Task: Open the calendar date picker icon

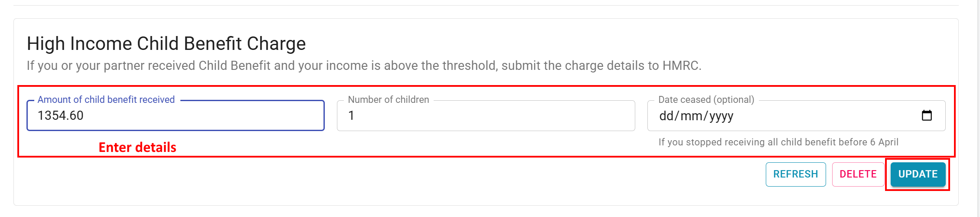Action: (926, 115)
